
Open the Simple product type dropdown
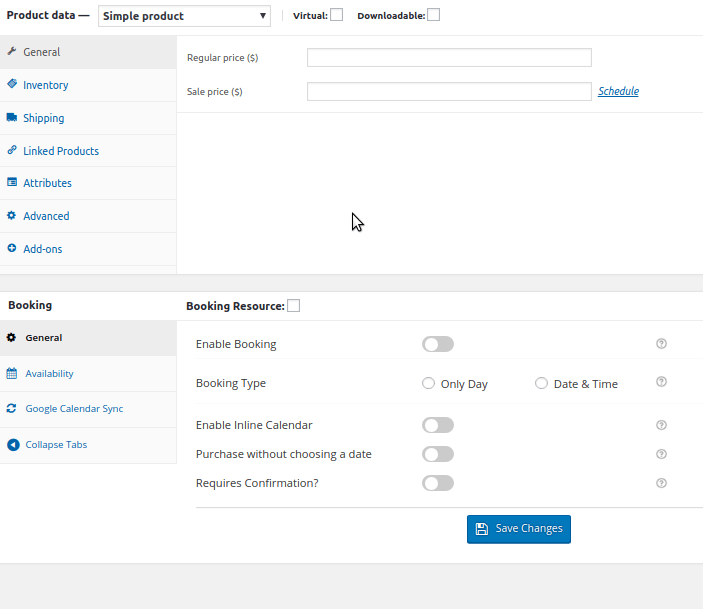[x=184, y=16]
